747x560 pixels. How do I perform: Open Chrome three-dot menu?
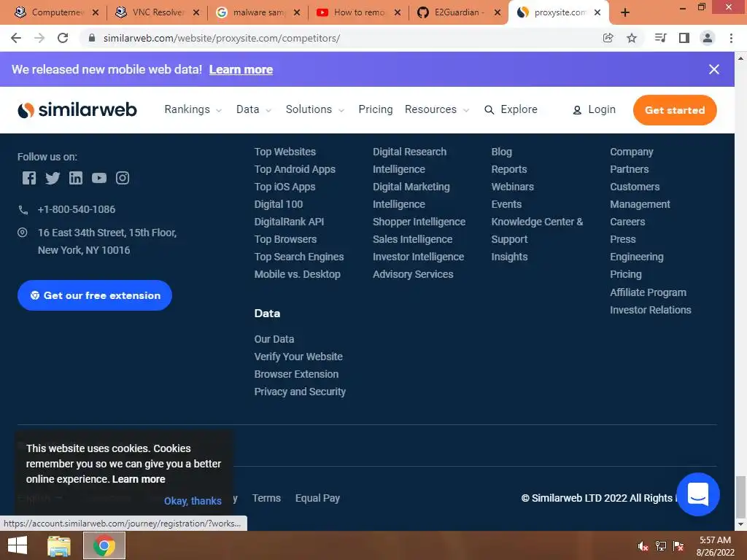point(731,38)
